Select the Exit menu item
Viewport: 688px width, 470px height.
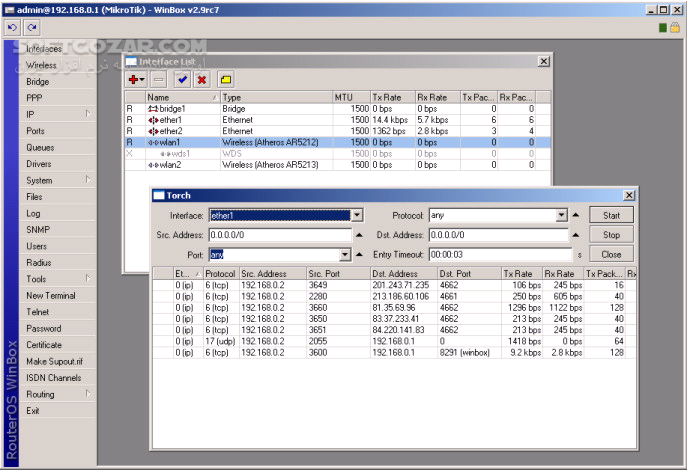pos(57,411)
